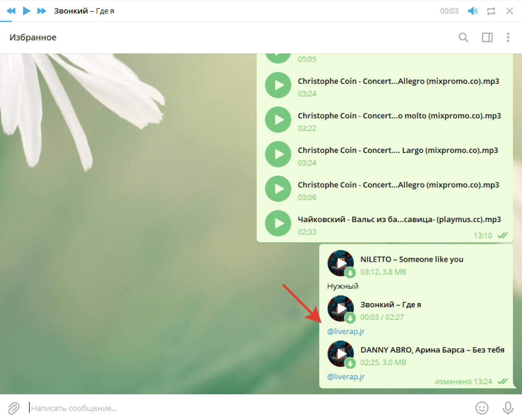Click the Избранное chat title header

tap(33, 37)
